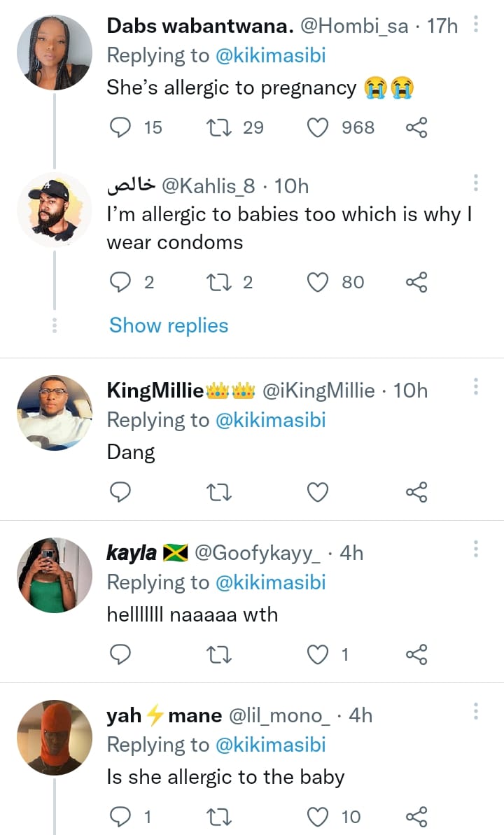
Task: Expand Show replies under @Kahlis_8 tweet
Action: 169,325
